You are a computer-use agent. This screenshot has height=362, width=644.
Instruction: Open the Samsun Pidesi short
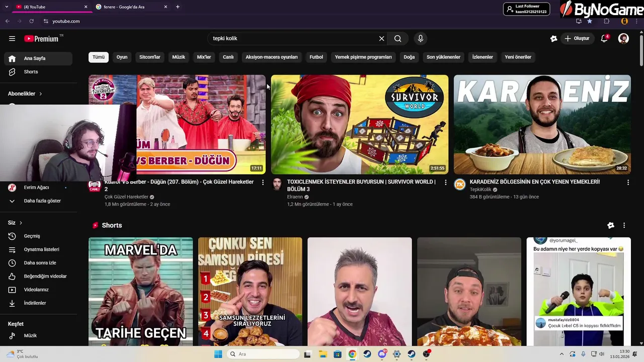(x=250, y=292)
